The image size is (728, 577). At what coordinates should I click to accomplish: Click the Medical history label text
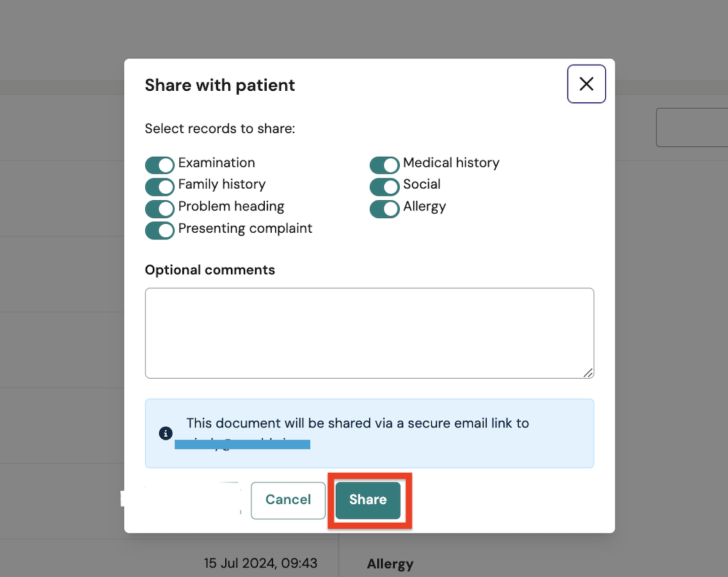[x=451, y=163]
